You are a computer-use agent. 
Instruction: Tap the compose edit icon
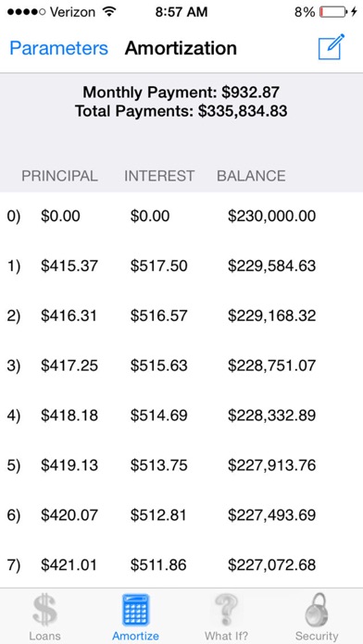332,47
